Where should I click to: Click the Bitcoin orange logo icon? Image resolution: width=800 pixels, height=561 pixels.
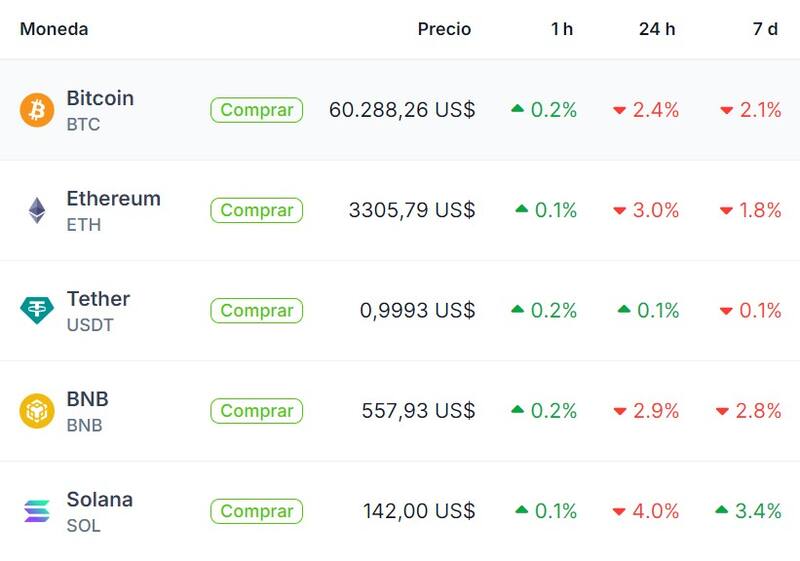[37, 110]
